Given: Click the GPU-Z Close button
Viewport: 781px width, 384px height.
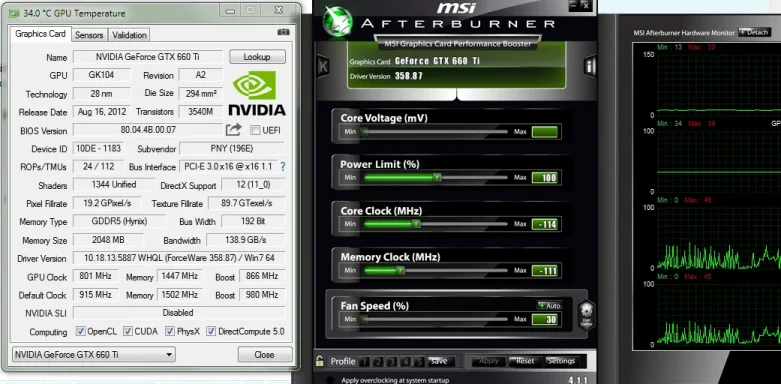Looking at the screenshot, I should click(264, 355).
